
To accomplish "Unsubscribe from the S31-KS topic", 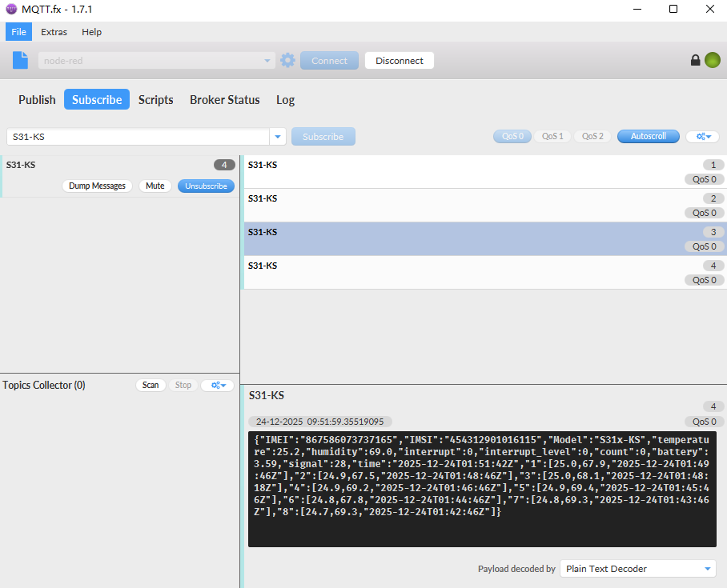I will 206,186.
